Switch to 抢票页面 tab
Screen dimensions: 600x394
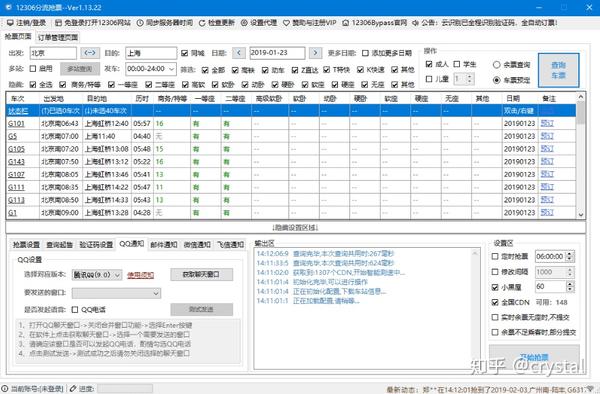click(18, 36)
